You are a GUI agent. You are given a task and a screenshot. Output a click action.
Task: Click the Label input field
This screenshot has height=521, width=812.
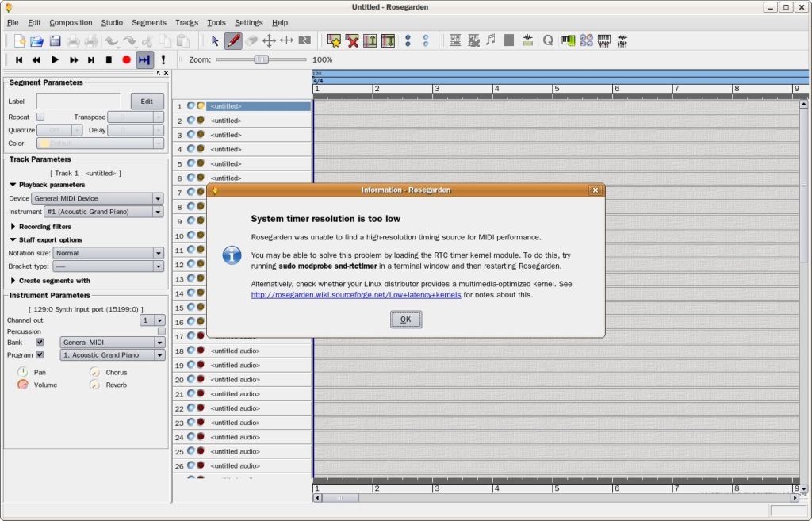point(79,102)
